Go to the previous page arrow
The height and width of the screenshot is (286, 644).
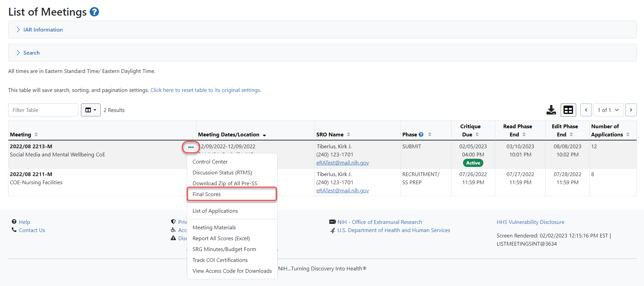point(586,110)
